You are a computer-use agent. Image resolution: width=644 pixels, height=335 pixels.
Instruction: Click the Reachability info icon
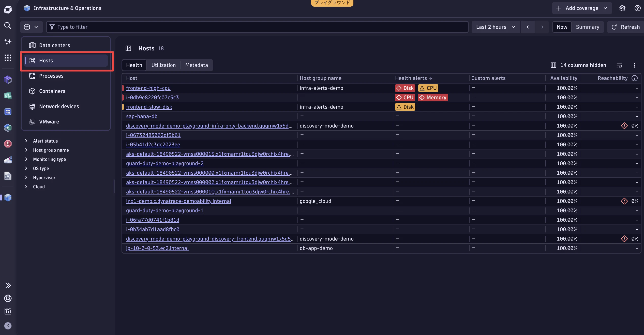(x=635, y=78)
